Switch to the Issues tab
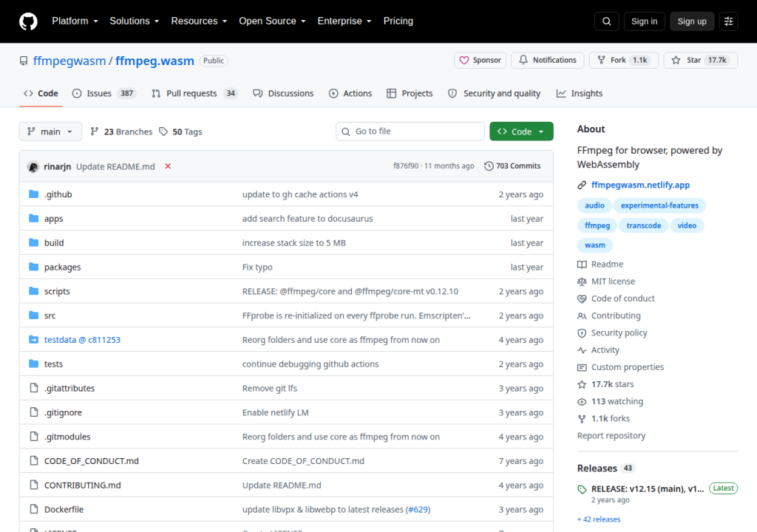This screenshot has height=532, width=757. point(103,93)
